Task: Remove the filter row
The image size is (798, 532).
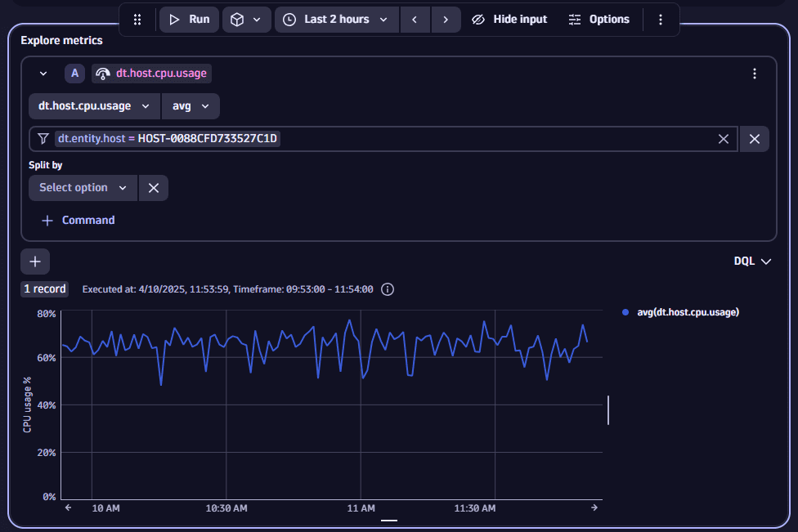Action: coord(754,139)
